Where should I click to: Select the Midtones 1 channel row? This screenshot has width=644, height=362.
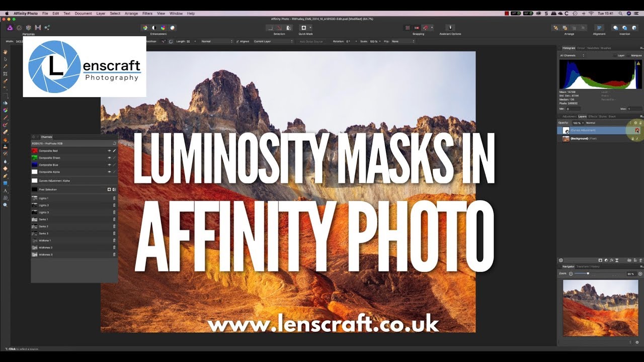74,240
